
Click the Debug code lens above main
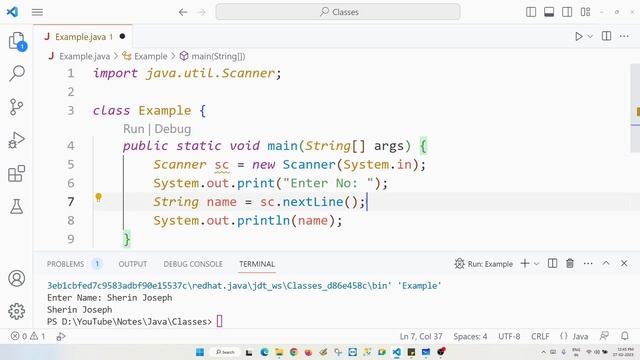click(173, 129)
